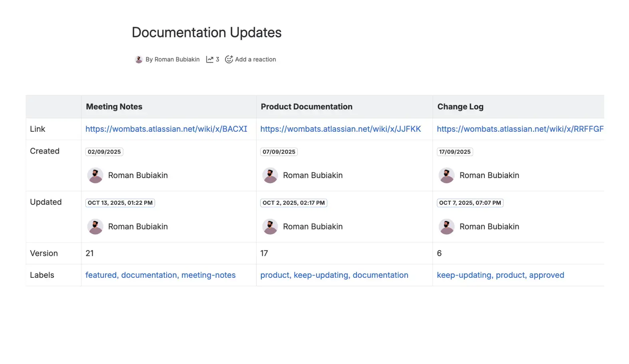Open documentation label in Product Documentation column
This screenshot has height=364, width=629.
click(x=380, y=275)
